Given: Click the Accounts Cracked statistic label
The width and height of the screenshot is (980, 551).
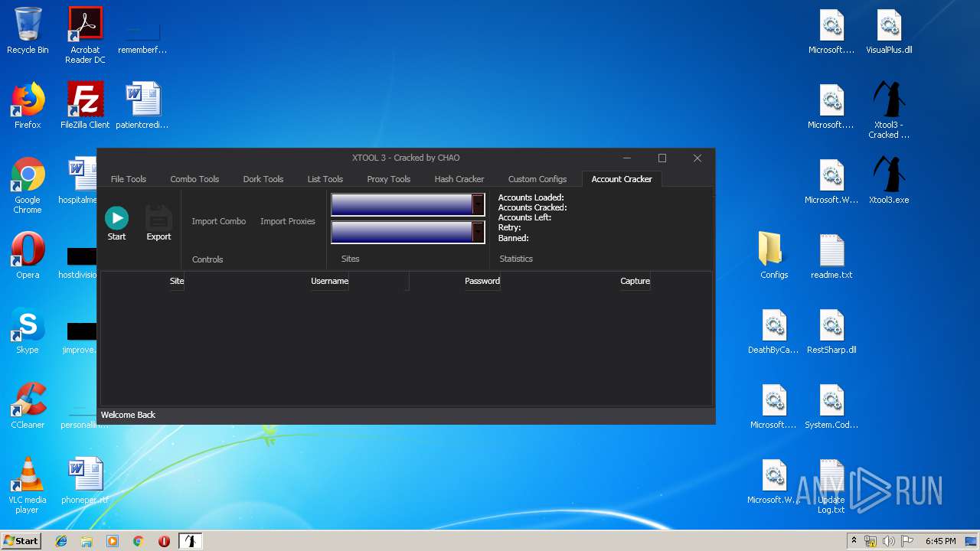Looking at the screenshot, I should [532, 207].
